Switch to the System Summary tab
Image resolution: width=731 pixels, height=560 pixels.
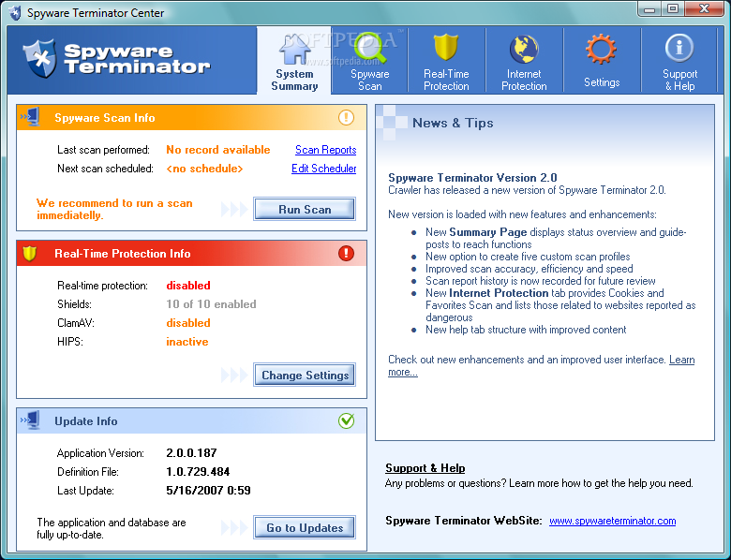294,60
